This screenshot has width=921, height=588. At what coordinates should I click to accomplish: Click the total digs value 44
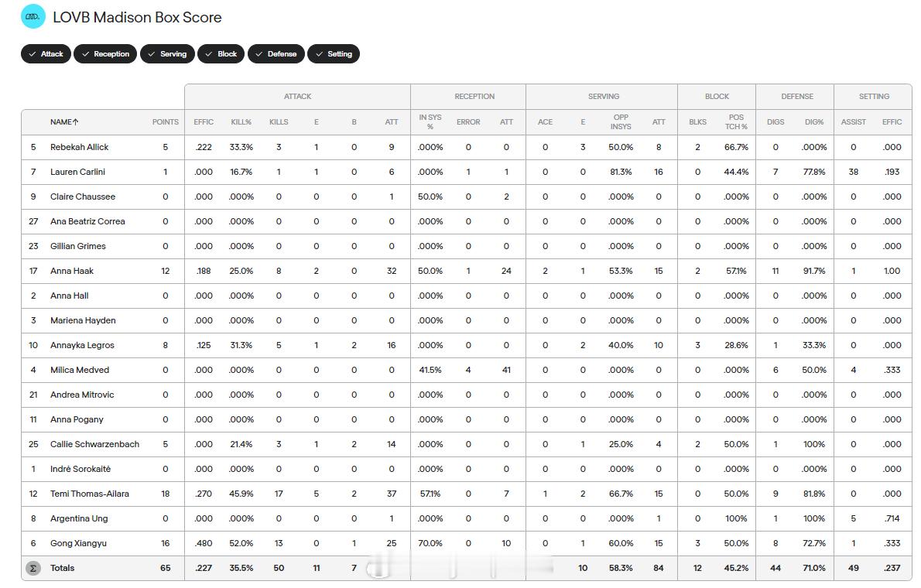coord(775,568)
